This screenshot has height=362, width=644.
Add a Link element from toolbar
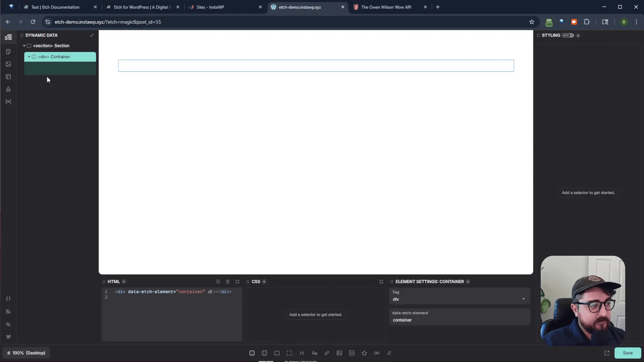[x=327, y=353]
